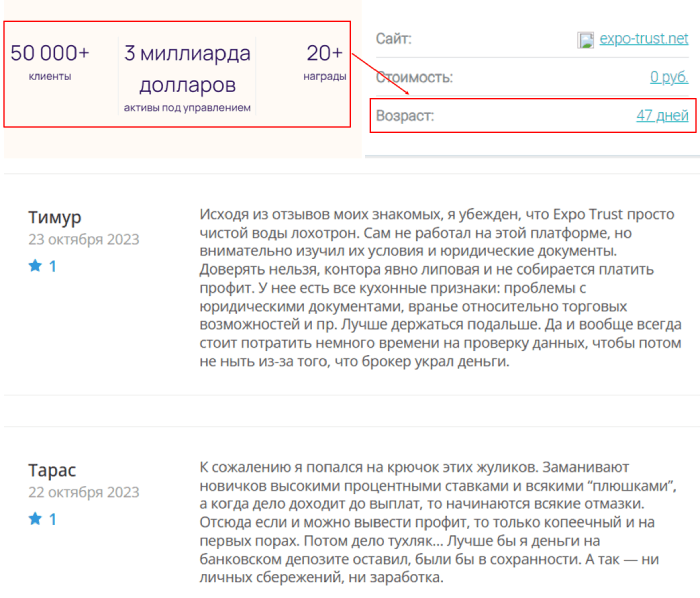Click the "Возраст:" label
Screen dimensions: 700x598
click(x=405, y=116)
